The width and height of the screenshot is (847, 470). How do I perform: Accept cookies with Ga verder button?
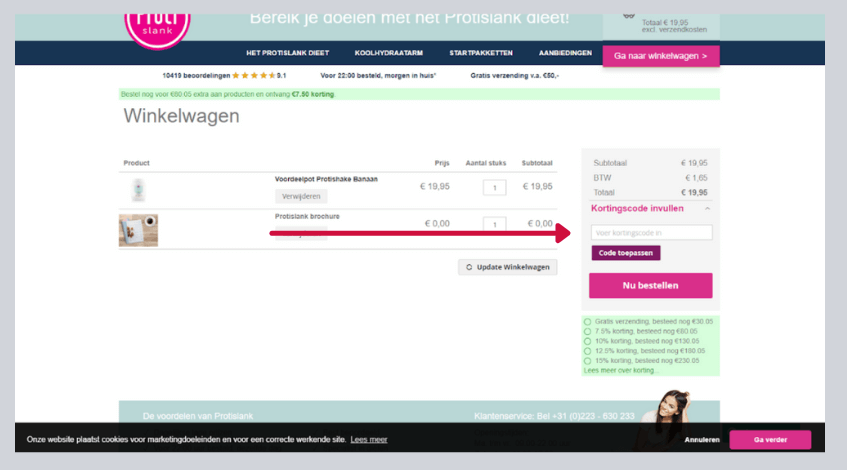pos(770,439)
